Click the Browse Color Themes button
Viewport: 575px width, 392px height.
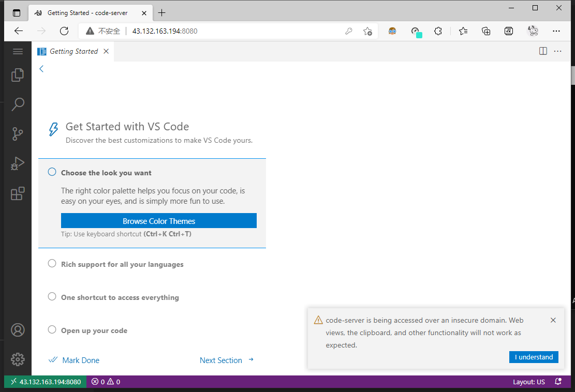[x=158, y=221]
